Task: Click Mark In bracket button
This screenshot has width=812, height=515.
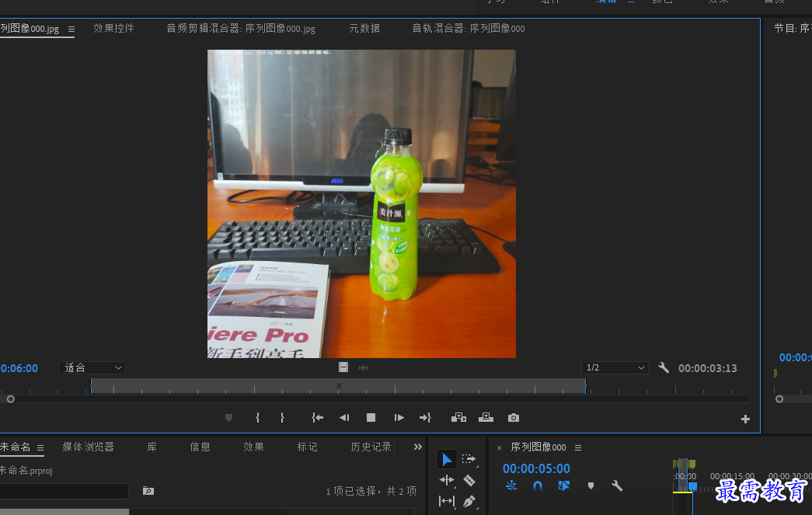Action: [257, 418]
